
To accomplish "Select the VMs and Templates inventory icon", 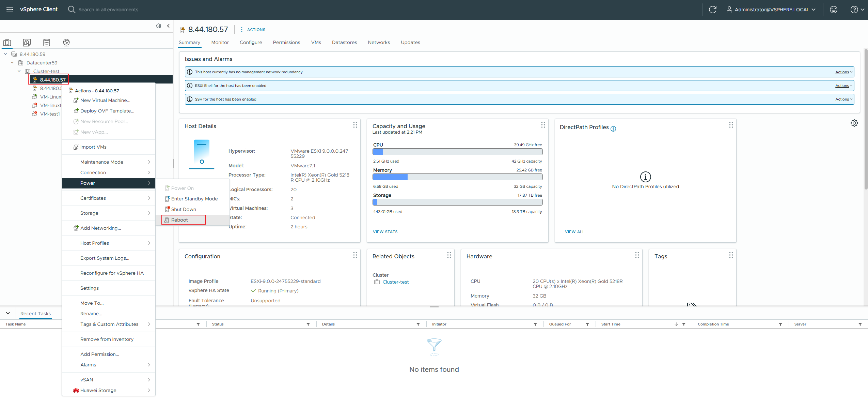I will (x=27, y=43).
